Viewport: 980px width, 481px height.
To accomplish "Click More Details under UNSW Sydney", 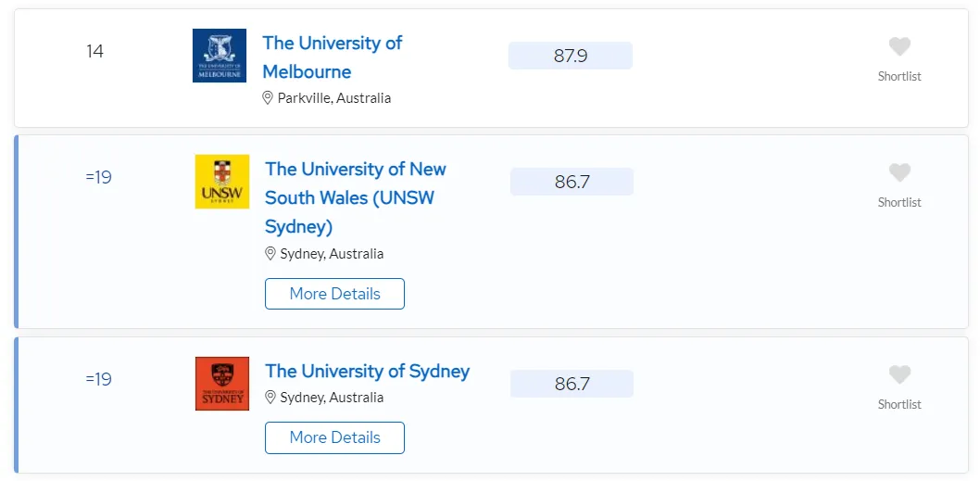I will click(x=334, y=294).
